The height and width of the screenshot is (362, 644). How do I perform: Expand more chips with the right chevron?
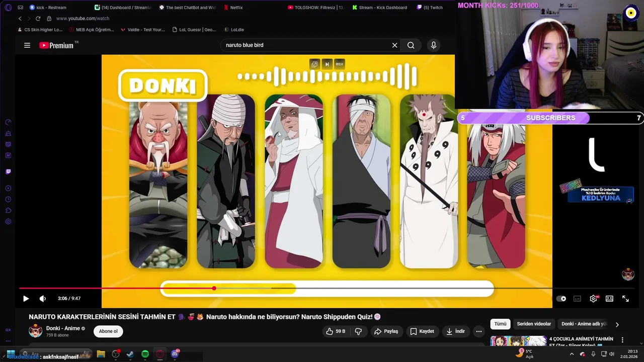(x=617, y=324)
